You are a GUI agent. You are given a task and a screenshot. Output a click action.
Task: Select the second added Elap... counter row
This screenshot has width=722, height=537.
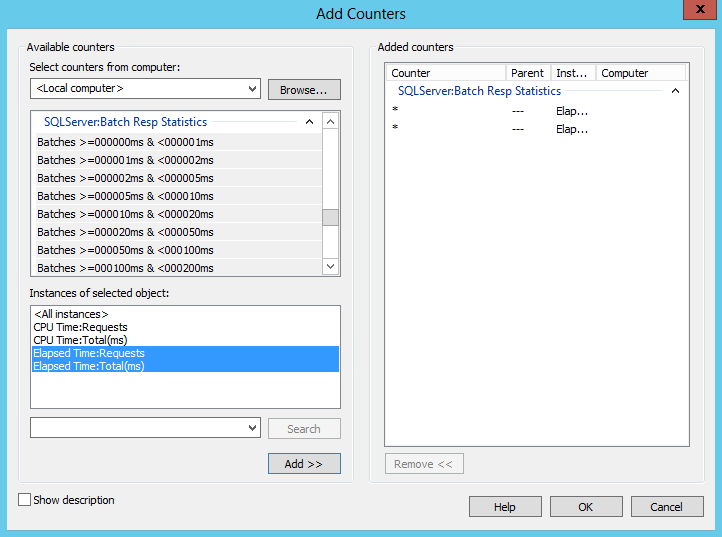click(536, 129)
